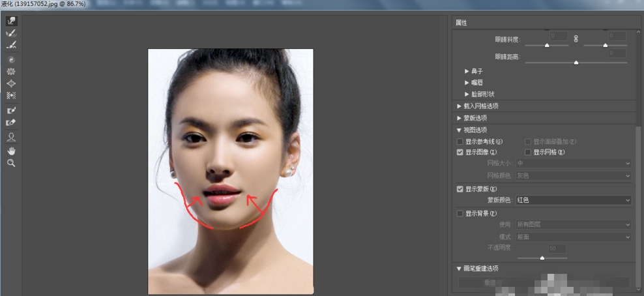Select the Smooth tool

pos(11,46)
